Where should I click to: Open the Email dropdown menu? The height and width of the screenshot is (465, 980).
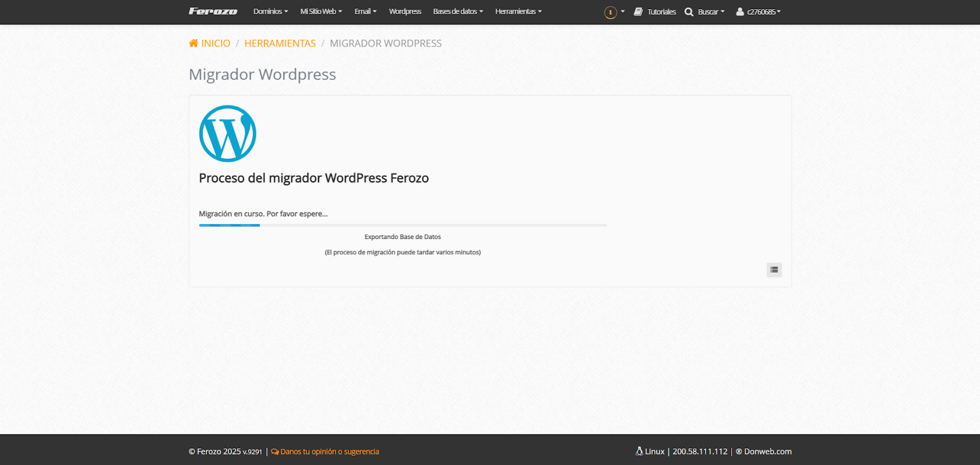click(x=365, y=12)
